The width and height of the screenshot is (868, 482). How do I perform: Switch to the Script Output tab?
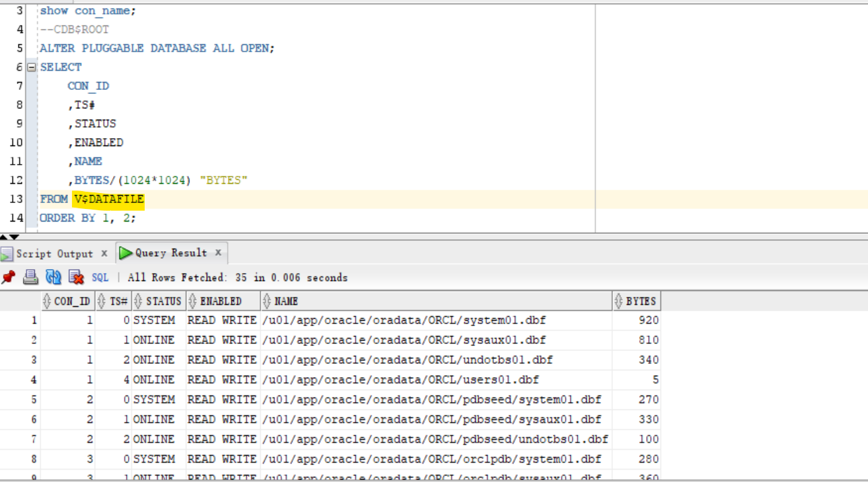55,253
